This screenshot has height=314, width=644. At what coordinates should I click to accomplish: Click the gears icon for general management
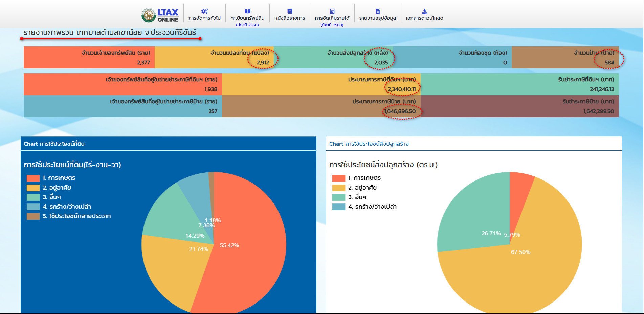click(x=204, y=11)
